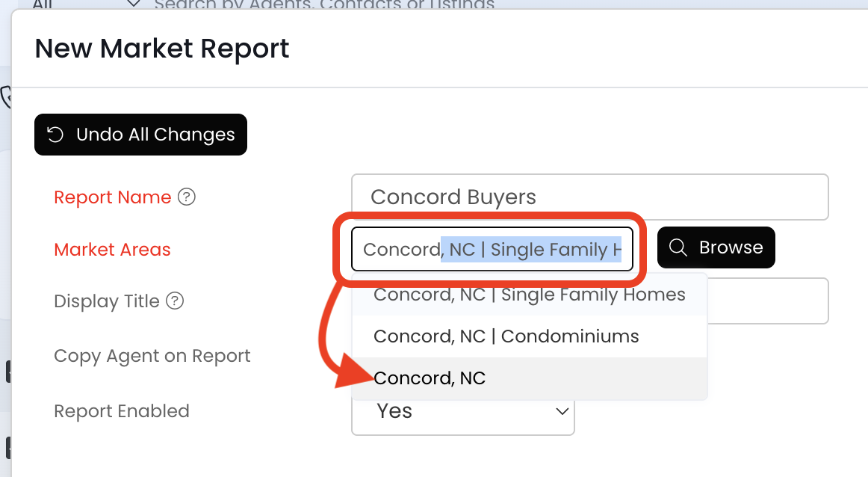The width and height of the screenshot is (868, 477).
Task: Click the undo arrow icon
Action: pyautogui.click(x=55, y=135)
